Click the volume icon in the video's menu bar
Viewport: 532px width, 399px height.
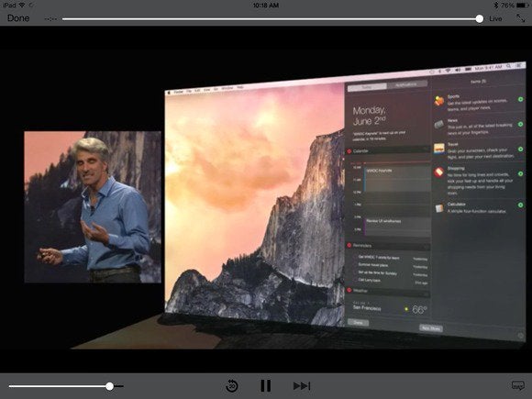[458, 70]
